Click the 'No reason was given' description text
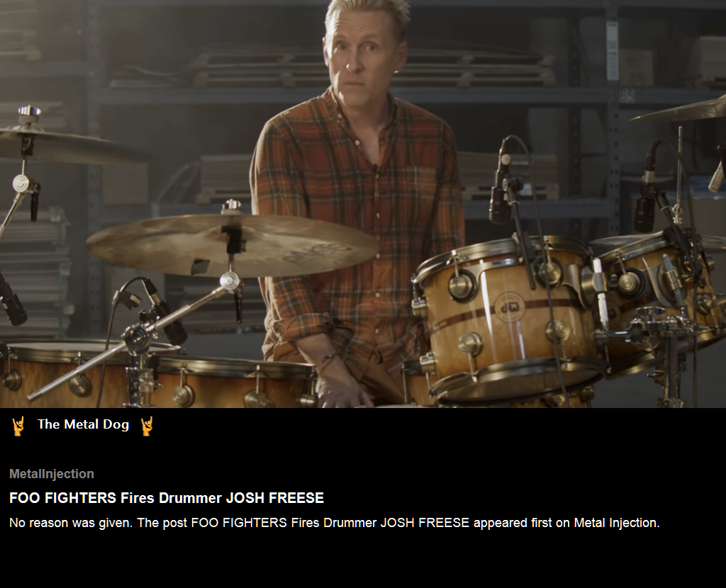This screenshot has height=588, width=726. pyautogui.click(x=71, y=523)
